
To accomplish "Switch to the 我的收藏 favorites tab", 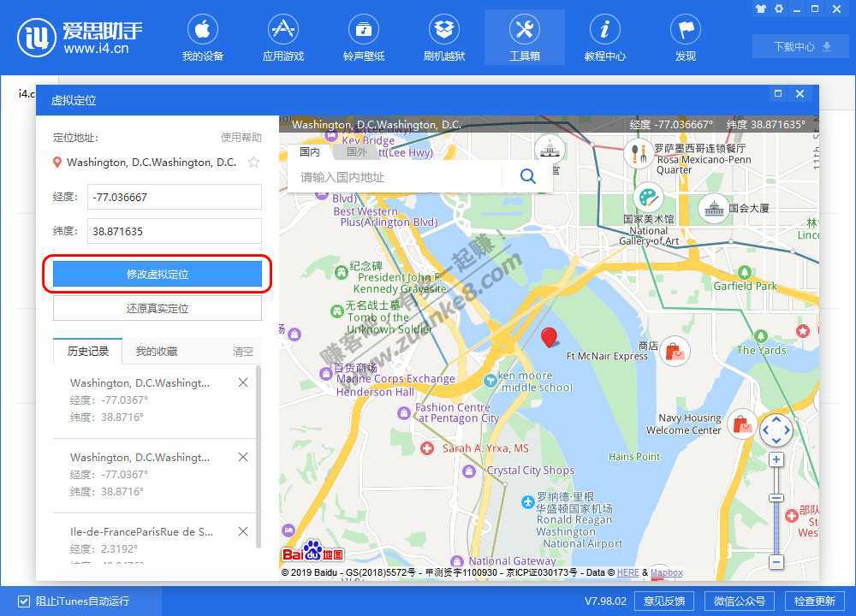I will click(x=157, y=351).
